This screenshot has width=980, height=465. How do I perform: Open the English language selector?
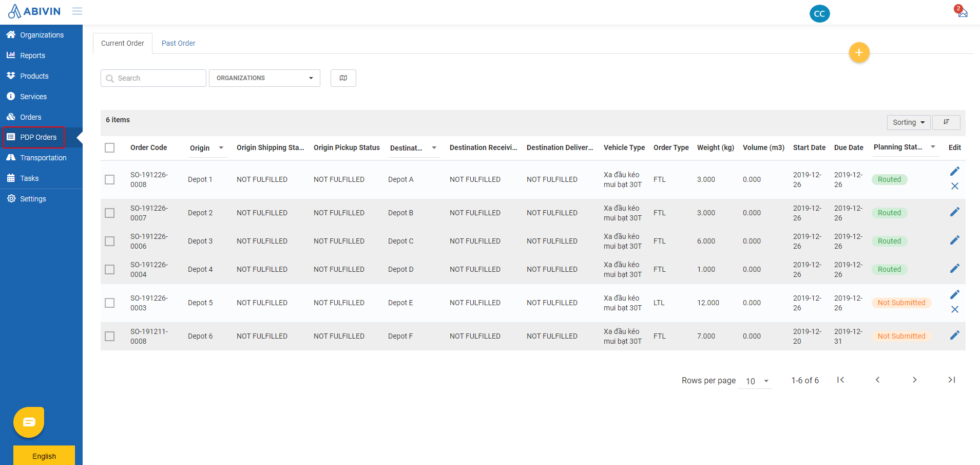[x=44, y=456]
